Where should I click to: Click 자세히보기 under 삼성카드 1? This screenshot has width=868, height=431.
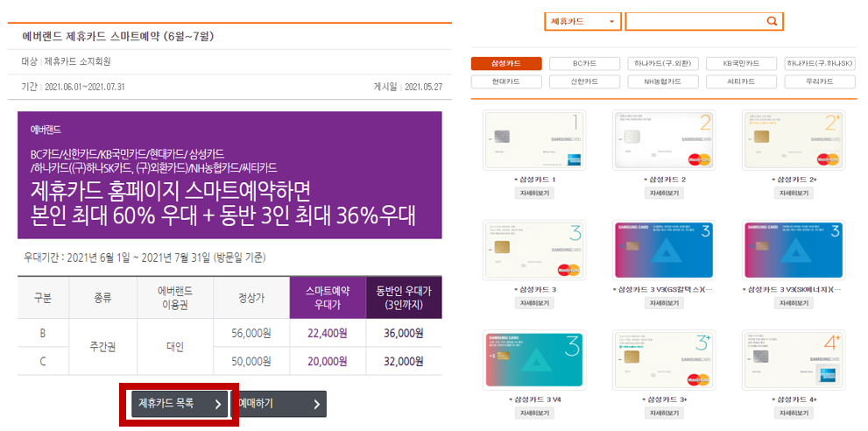[534, 194]
